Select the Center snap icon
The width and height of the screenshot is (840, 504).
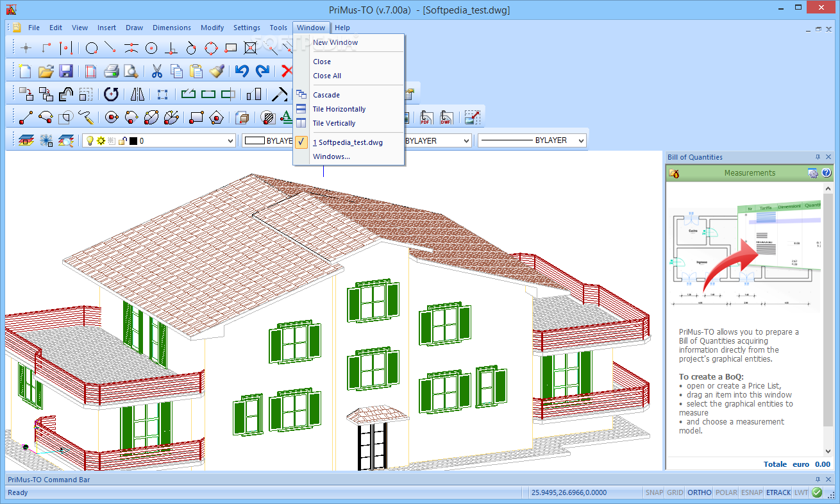click(151, 47)
